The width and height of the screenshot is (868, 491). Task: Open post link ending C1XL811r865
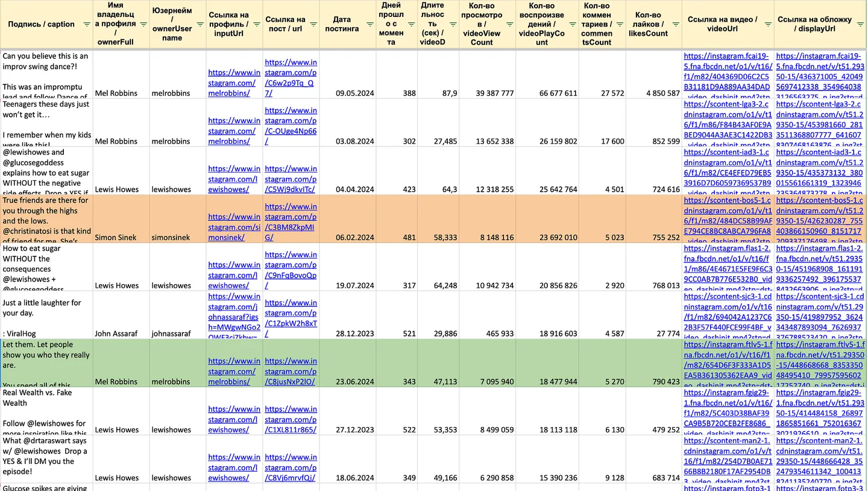pyautogui.click(x=291, y=419)
